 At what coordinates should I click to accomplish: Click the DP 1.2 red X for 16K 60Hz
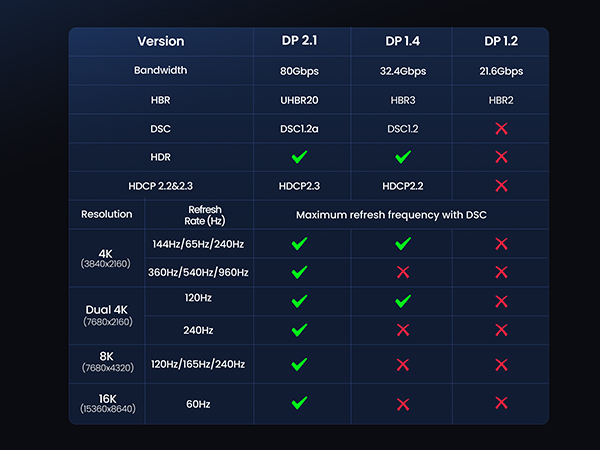pyautogui.click(x=501, y=403)
